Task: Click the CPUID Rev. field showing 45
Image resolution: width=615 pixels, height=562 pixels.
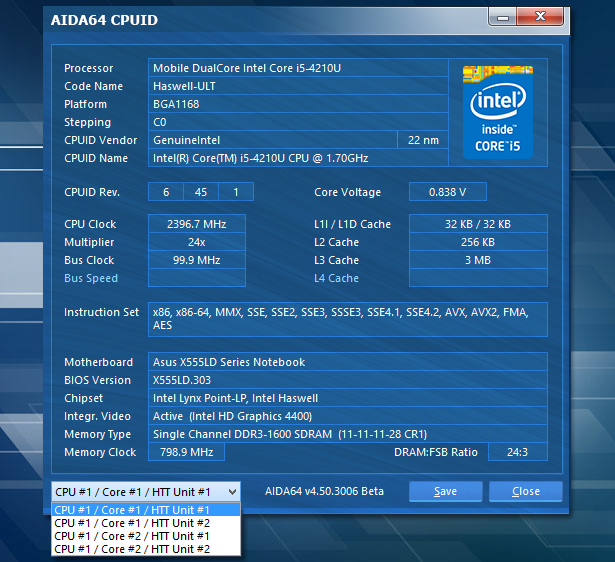Action: [x=201, y=192]
